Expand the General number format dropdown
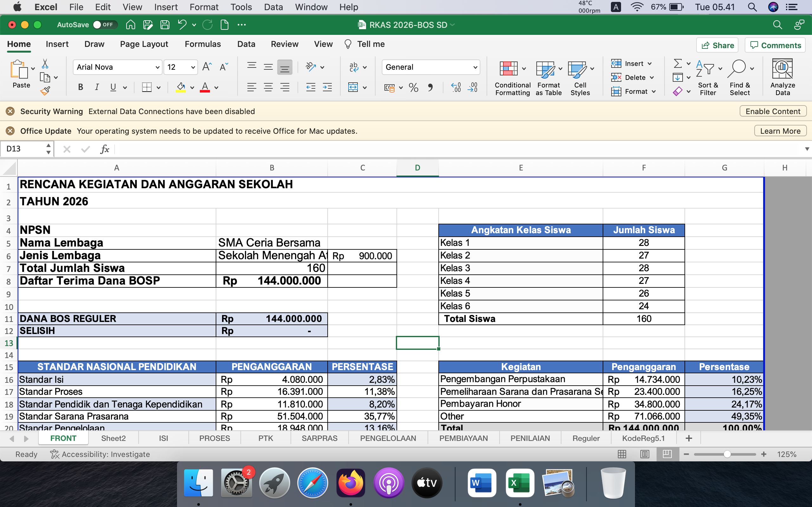This screenshot has height=507, width=812. pyautogui.click(x=475, y=67)
